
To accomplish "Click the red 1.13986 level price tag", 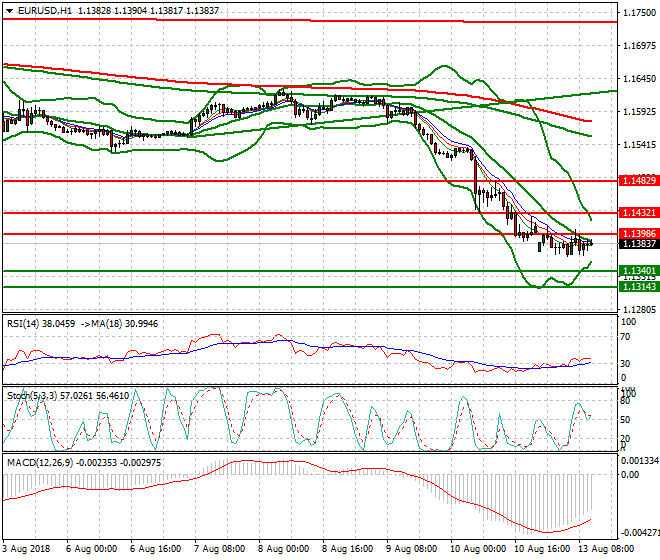I will coord(637,234).
